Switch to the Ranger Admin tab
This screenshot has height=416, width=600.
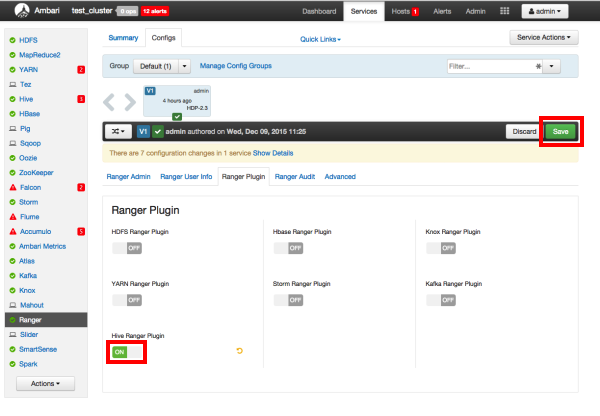point(128,176)
